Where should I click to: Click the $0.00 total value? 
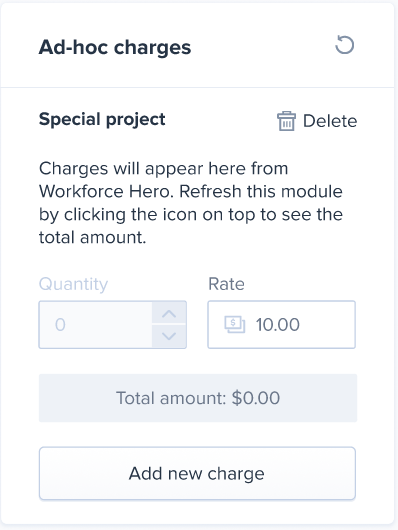(x=256, y=398)
